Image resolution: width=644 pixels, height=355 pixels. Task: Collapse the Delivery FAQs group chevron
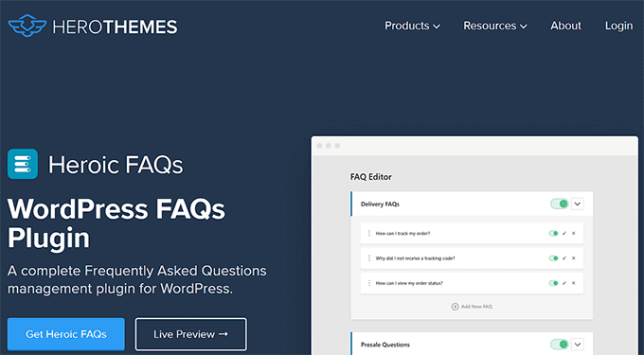coord(578,204)
